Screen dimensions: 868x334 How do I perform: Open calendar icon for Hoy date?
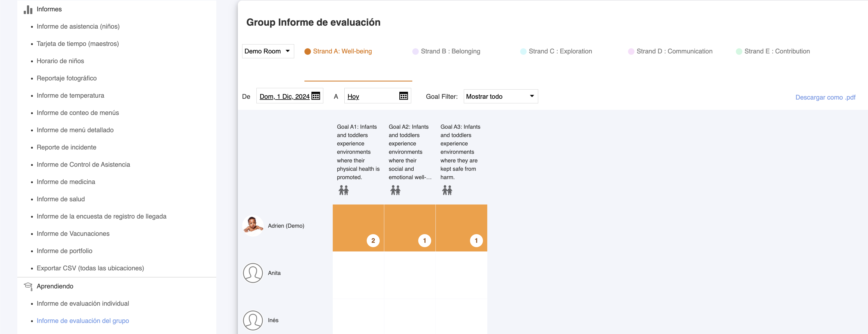[x=403, y=96]
